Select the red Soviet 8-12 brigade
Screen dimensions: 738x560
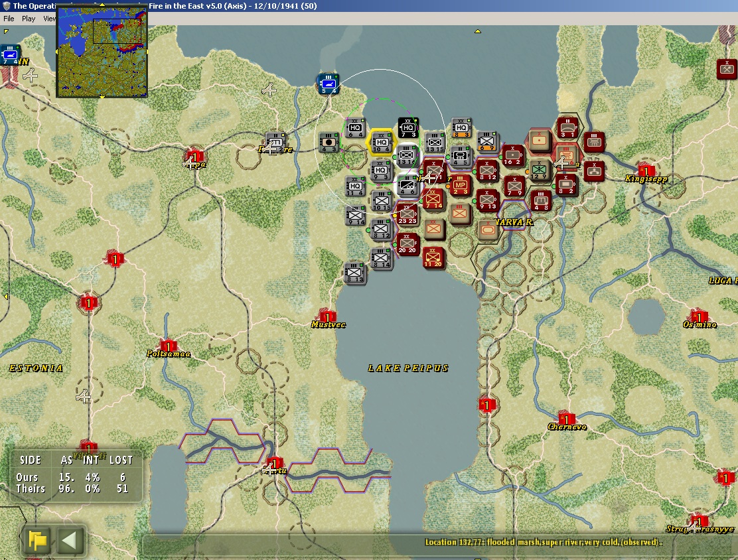pos(488,171)
